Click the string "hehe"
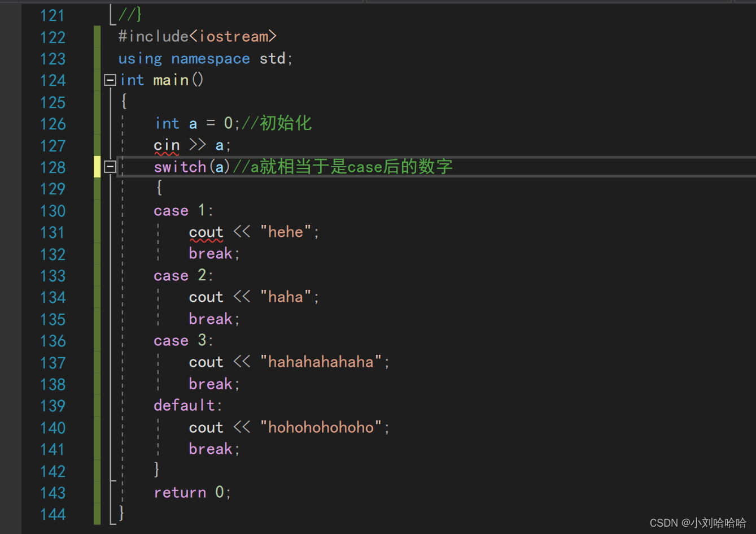Viewport: 756px width, 534px height. [x=286, y=232]
